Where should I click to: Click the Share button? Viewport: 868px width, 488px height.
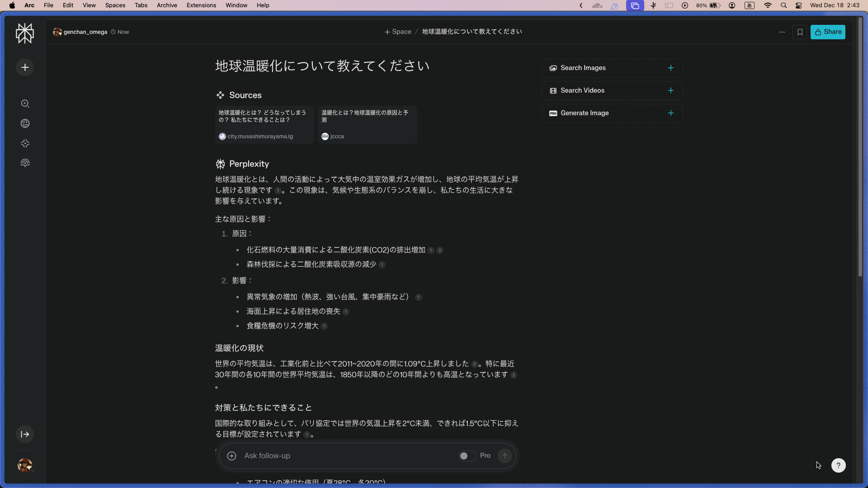point(829,32)
